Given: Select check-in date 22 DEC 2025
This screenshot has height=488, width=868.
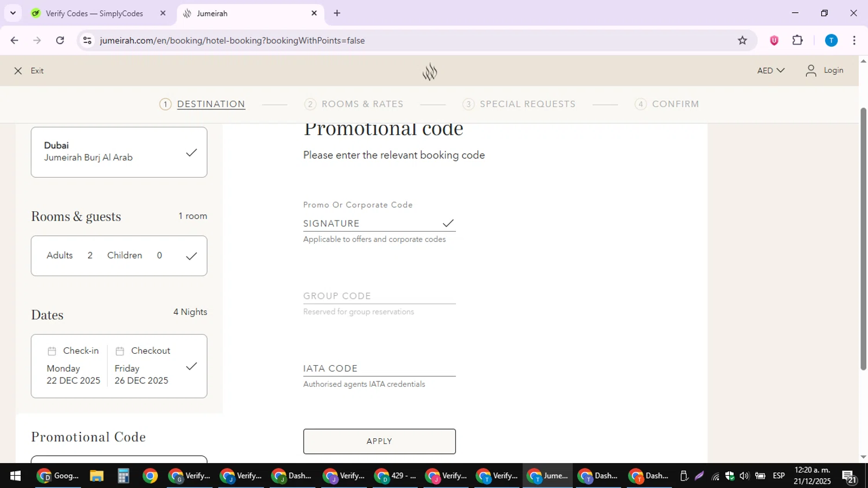Looking at the screenshot, I should point(73,375).
